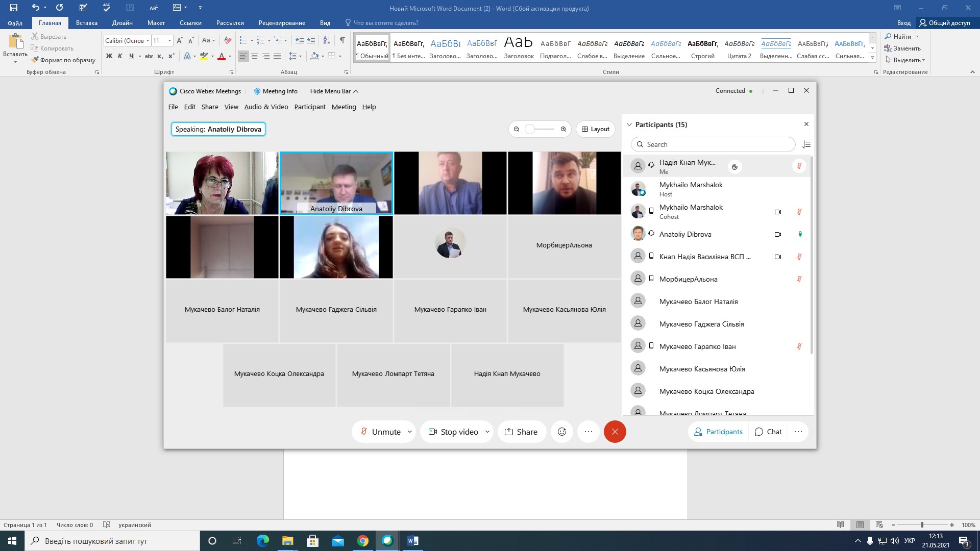The width and height of the screenshot is (980, 551).
Task: Click muted mic for Мукачево Гарапко Іван
Action: click(799, 346)
